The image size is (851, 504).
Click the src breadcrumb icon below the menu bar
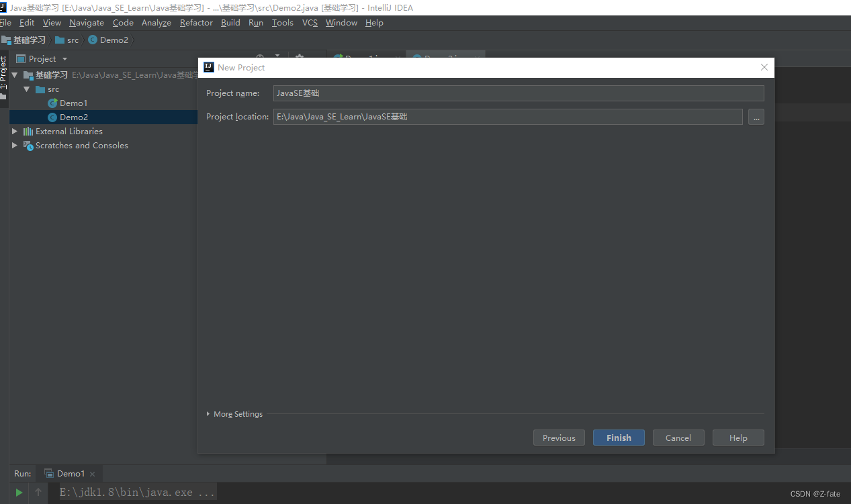[58, 40]
